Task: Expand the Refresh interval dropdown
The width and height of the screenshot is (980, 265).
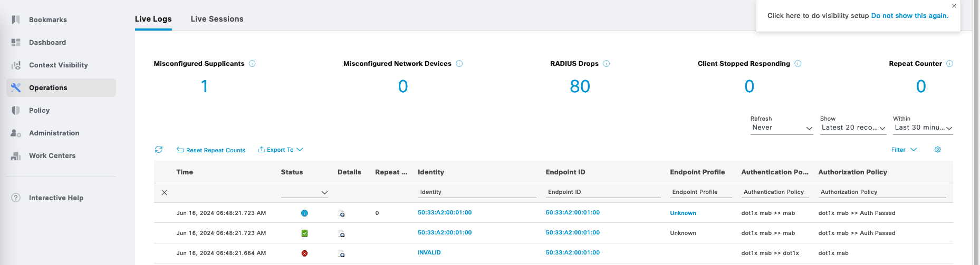Action: pyautogui.click(x=781, y=128)
